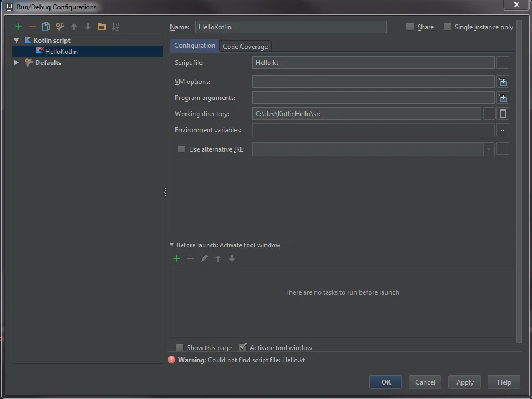Insert a macro into working directory

(503, 114)
